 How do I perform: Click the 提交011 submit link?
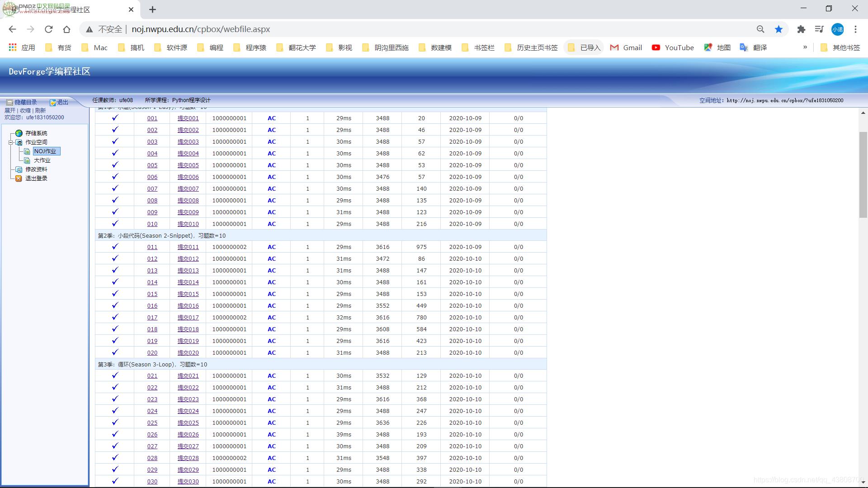(x=188, y=247)
